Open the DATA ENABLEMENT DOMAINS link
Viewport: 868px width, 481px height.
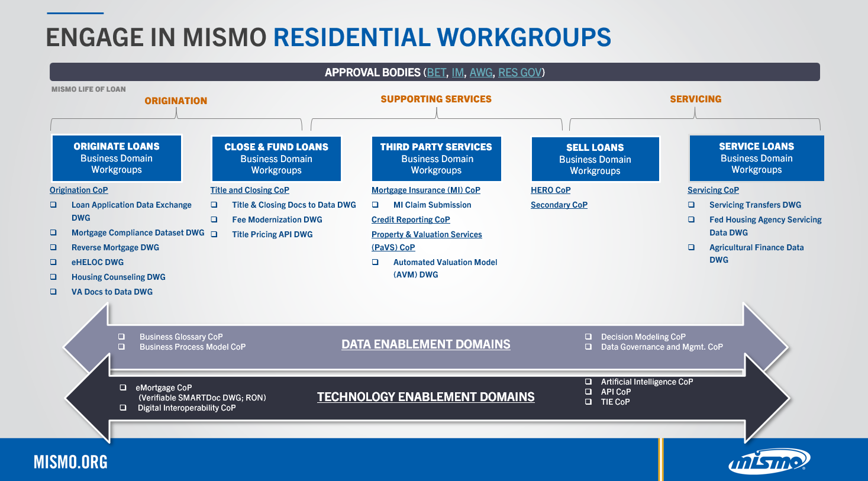tap(426, 344)
